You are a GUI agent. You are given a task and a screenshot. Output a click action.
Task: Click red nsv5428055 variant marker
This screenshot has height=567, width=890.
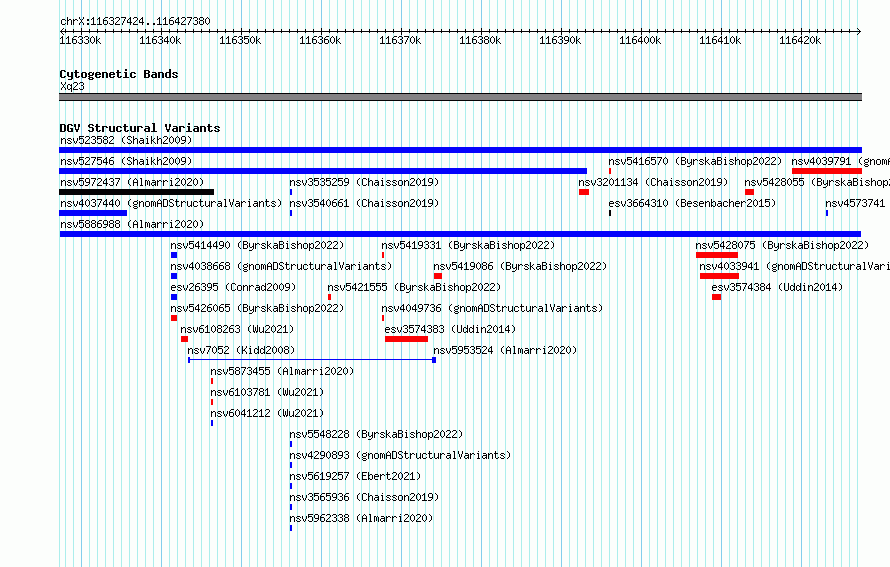(749, 192)
